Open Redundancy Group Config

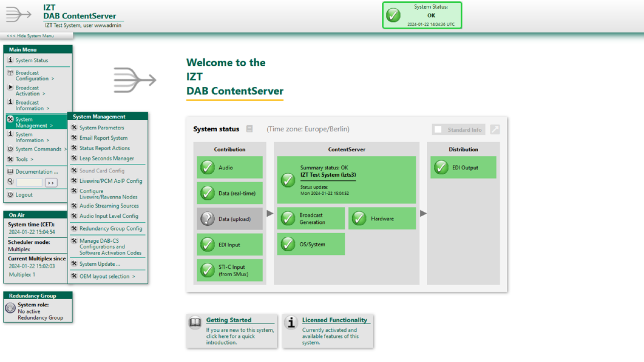111,228
